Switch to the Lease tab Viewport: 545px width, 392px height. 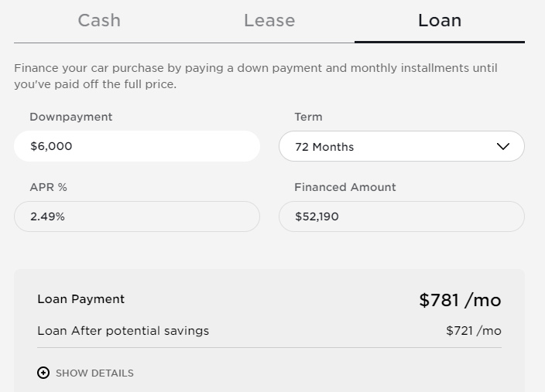tap(269, 21)
